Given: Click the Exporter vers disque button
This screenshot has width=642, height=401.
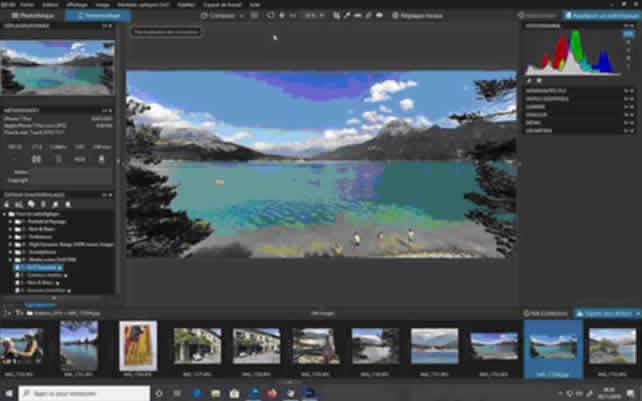Looking at the screenshot, I should [604, 314].
